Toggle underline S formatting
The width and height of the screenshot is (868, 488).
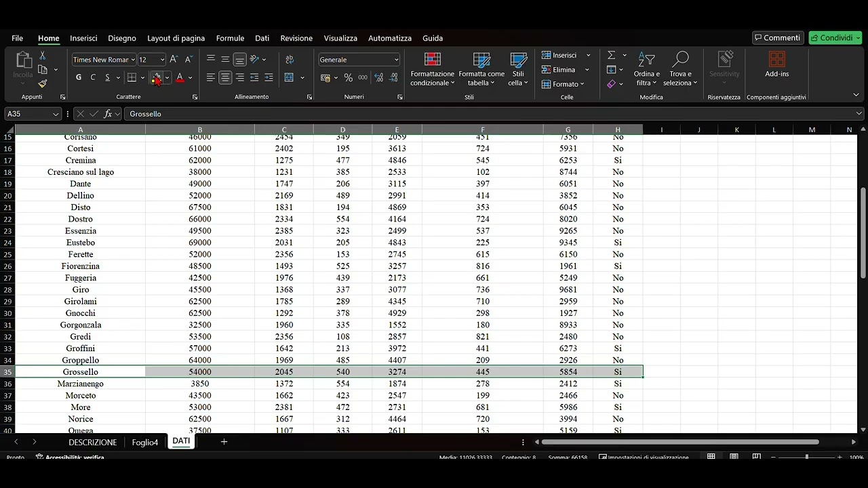coord(107,78)
